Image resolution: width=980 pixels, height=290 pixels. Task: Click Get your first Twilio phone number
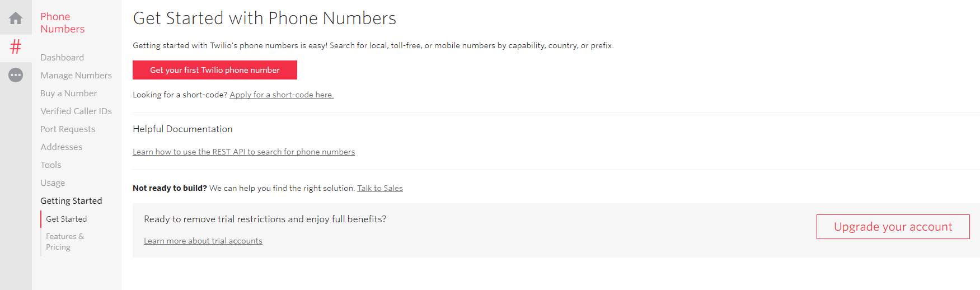(215, 70)
